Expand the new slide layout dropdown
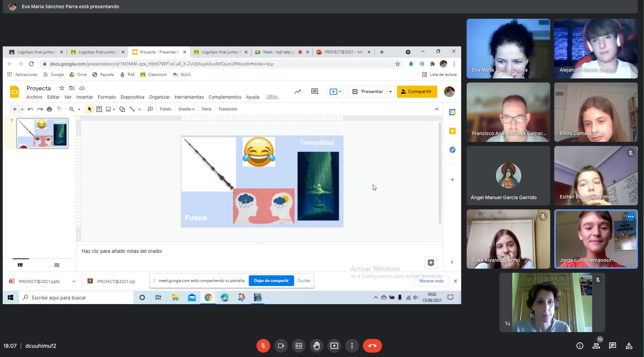644x357 pixels. 22,109
